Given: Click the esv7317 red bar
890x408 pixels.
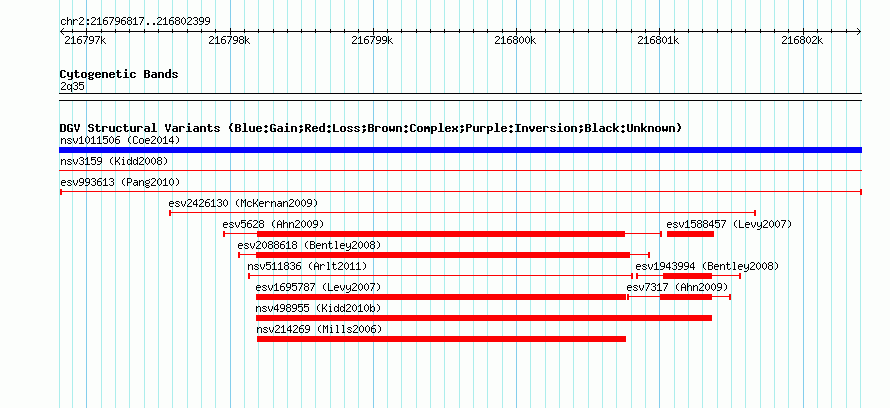Looking at the screenshot, I should 686,297.
